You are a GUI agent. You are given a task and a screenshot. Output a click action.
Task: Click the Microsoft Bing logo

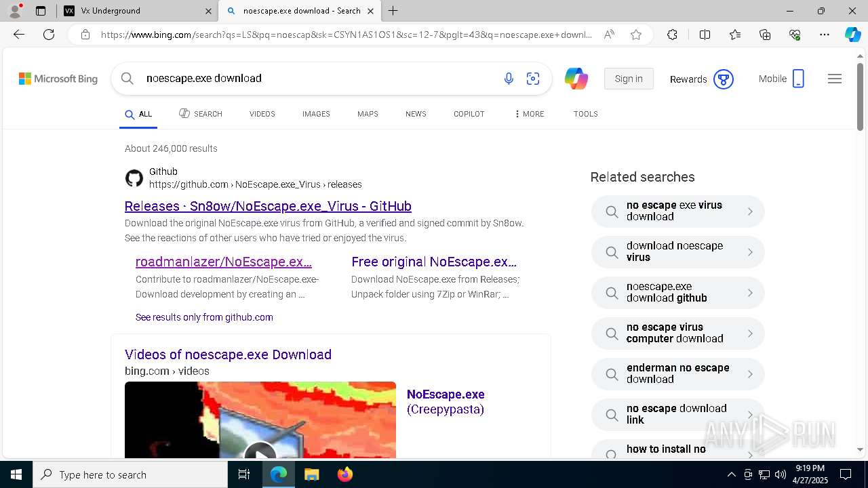58,79
